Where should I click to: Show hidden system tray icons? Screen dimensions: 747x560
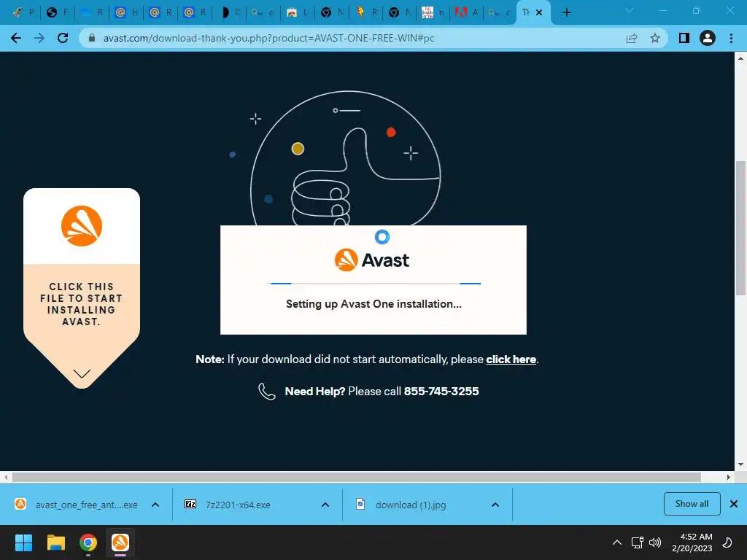(617, 542)
